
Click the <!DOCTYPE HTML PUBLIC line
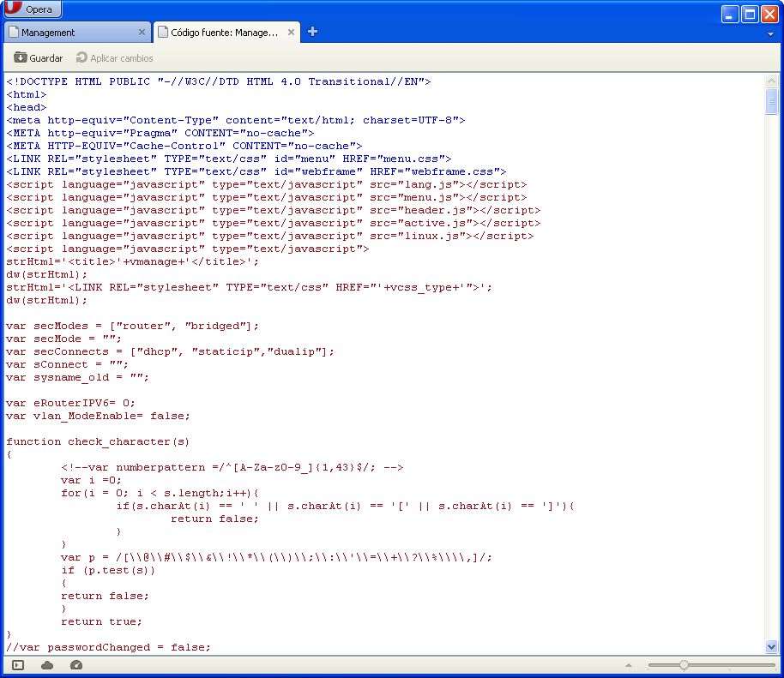tap(219, 81)
